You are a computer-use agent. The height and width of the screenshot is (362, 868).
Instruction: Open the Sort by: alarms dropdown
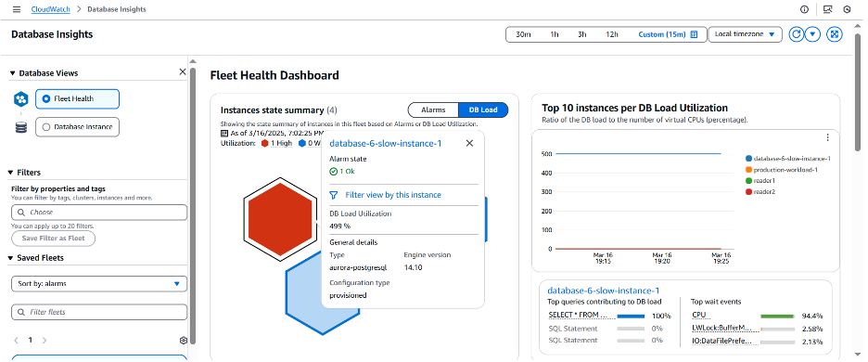coord(99,283)
